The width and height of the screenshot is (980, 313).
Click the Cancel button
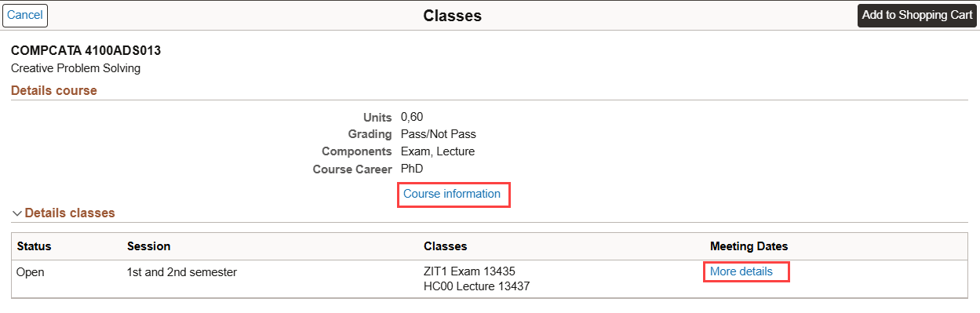coord(25,15)
